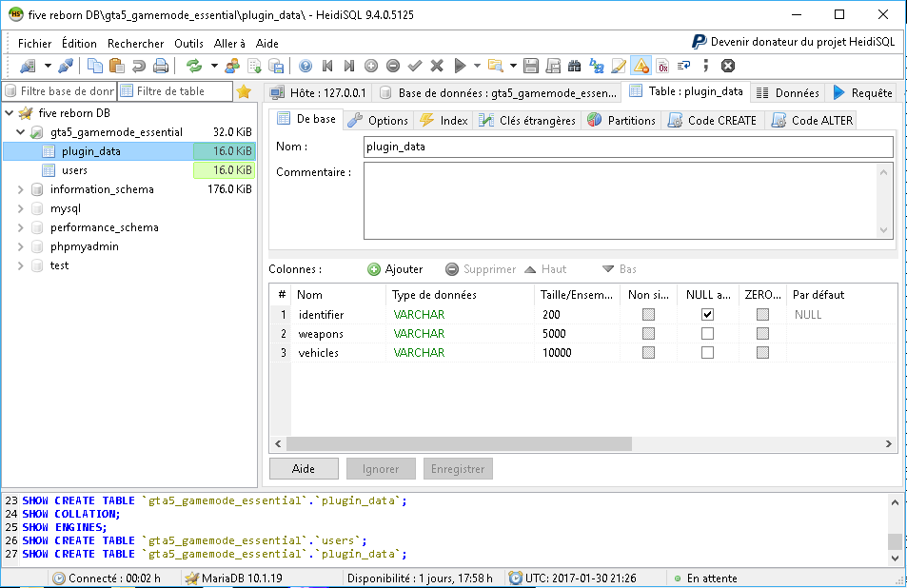Expand the test database node
Image resolution: width=907 pixels, height=588 pixels.
(21, 266)
